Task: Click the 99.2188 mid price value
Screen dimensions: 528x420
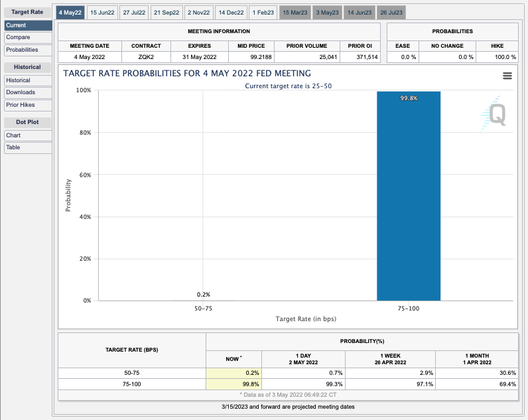Action: pos(261,57)
